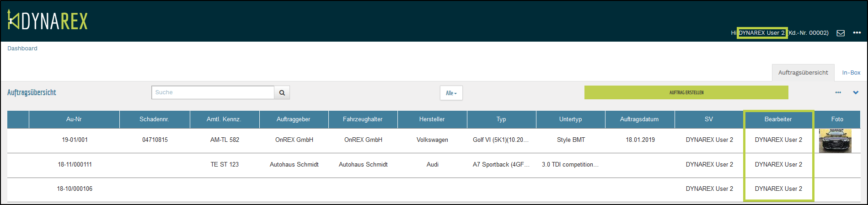Select the Auftragsübersicht tab
Viewport: 868px width, 205px height.
pos(803,73)
